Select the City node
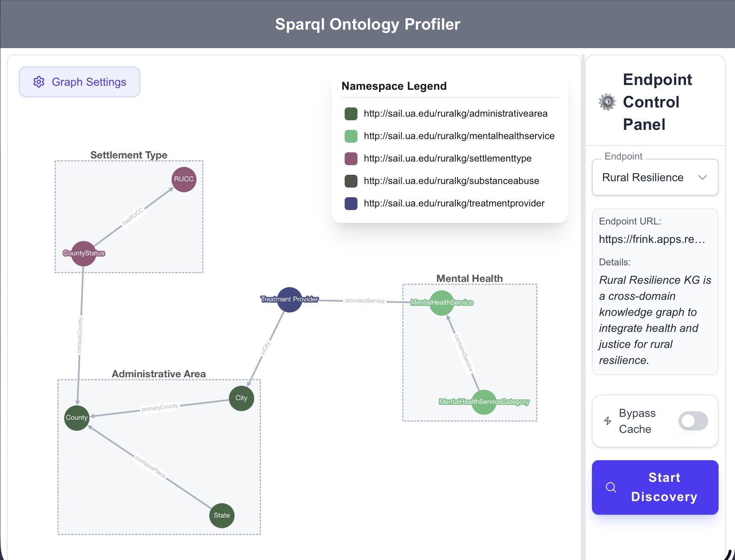This screenshot has height=560, width=735. (241, 398)
